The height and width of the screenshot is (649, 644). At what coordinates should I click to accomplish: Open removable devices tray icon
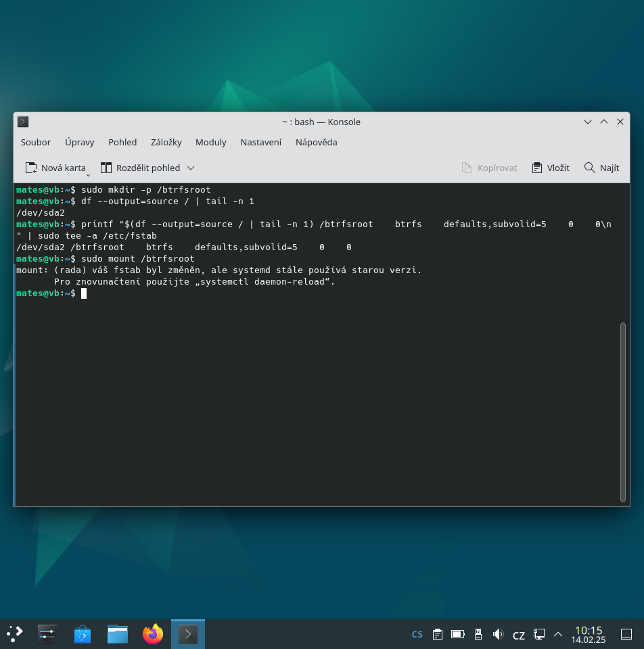click(x=478, y=634)
